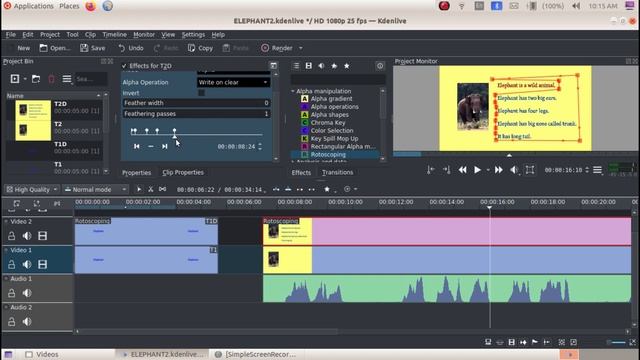Collapse the Audio 1 track header

pyautogui.click(x=6, y=278)
